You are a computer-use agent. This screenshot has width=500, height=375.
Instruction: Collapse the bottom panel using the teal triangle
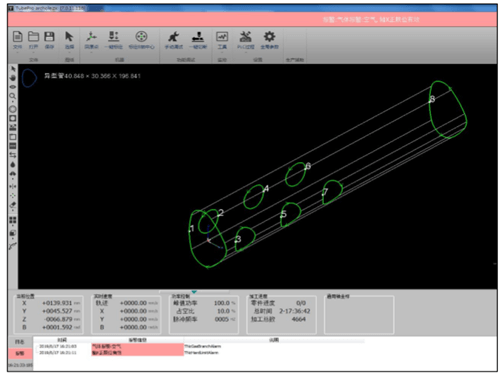194,292
